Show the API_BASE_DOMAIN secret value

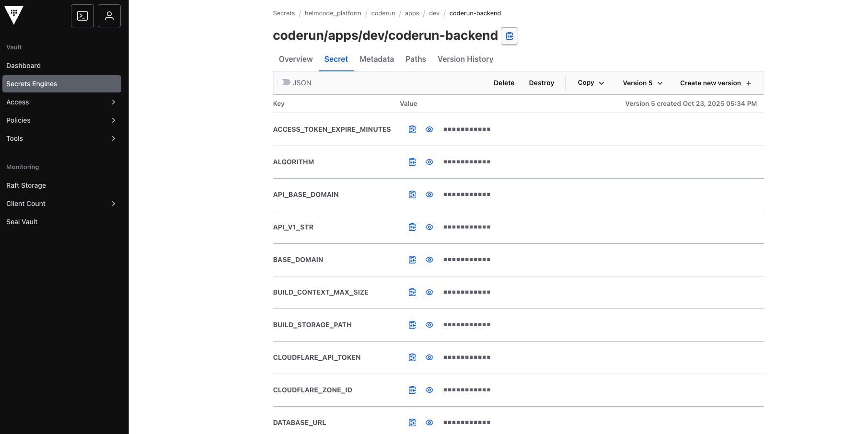pyautogui.click(x=429, y=194)
